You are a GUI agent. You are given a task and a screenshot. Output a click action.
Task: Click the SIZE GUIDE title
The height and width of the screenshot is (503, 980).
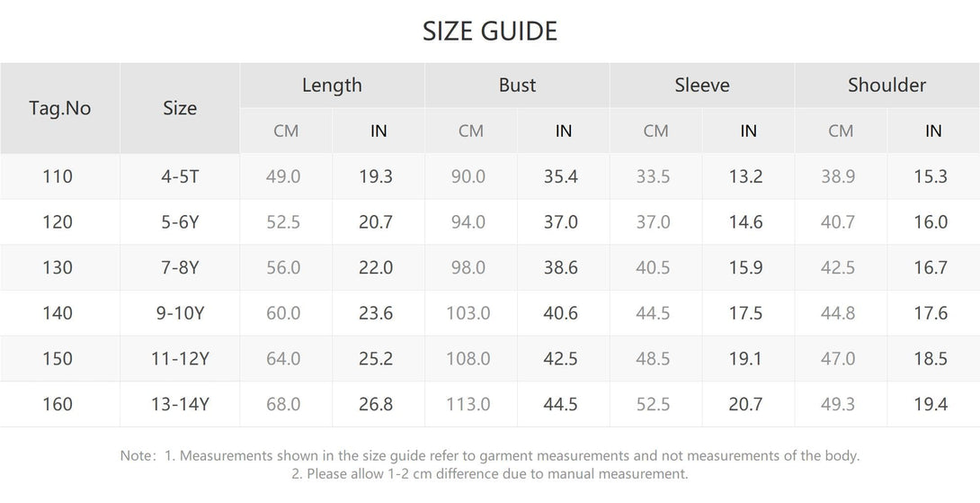click(489, 31)
